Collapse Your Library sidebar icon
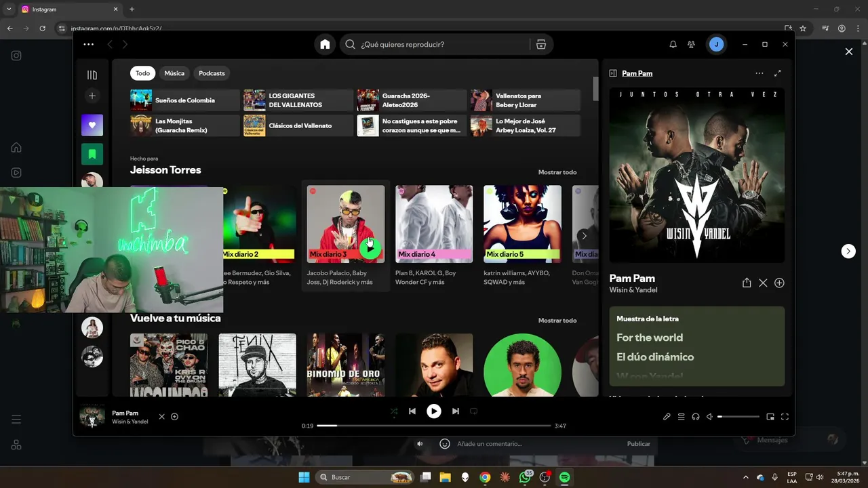This screenshot has height=488, width=868. pos(92,75)
